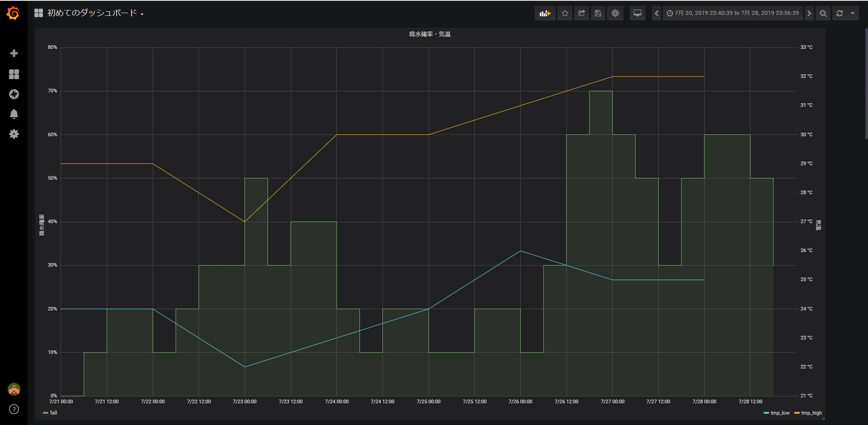This screenshot has height=425, width=868.
Task: Open the Alerting bell icon
Action: click(x=14, y=114)
